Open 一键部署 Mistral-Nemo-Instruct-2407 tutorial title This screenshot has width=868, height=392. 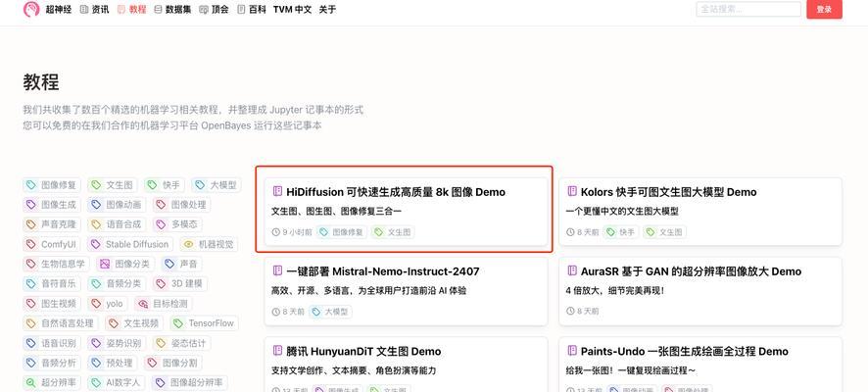382,271
